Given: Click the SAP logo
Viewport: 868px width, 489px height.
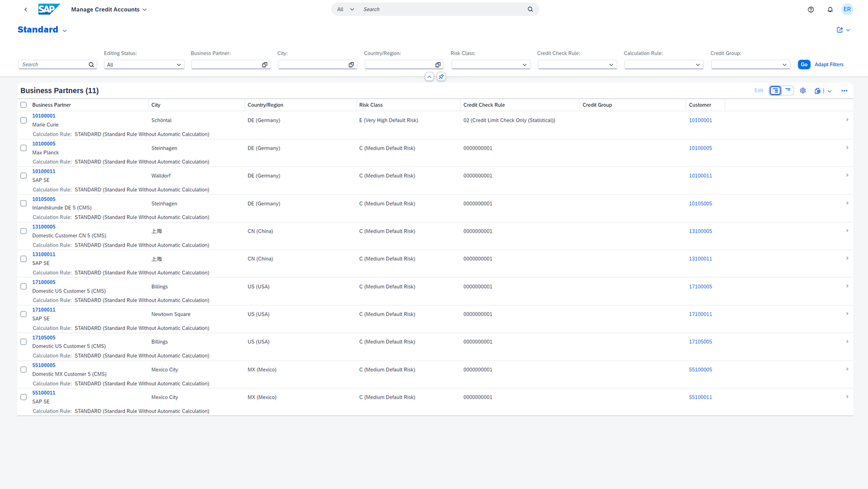Looking at the screenshot, I should pos(49,9).
